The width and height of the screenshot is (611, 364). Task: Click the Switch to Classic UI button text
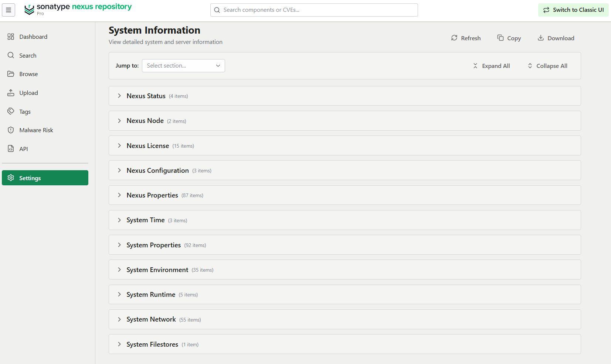click(x=578, y=10)
